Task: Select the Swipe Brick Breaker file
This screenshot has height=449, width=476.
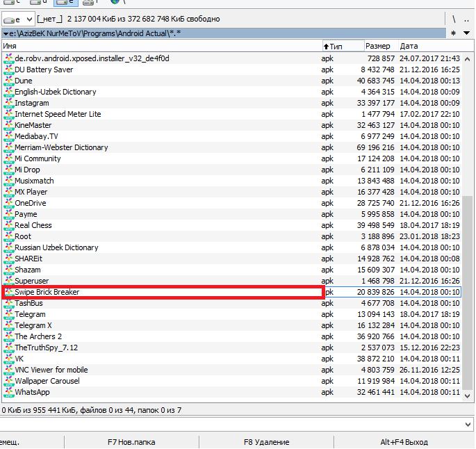Action: (47, 292)
